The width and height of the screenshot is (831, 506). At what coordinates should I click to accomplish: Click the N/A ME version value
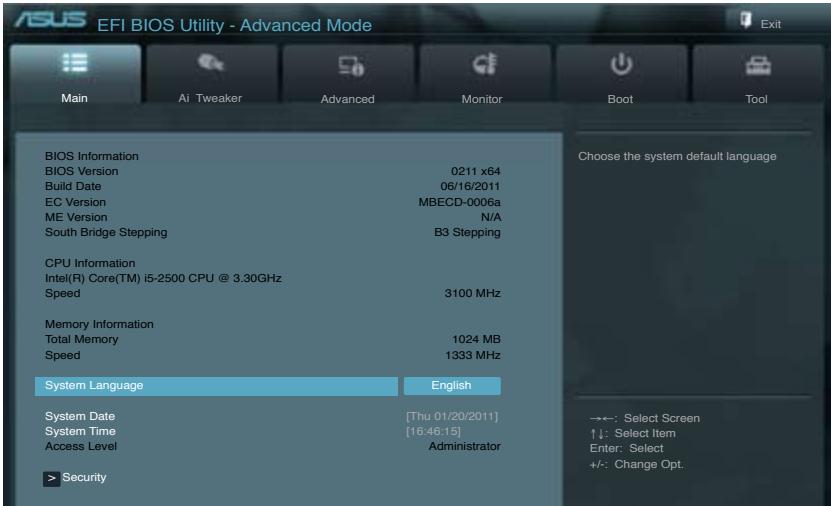pos(491,217)
